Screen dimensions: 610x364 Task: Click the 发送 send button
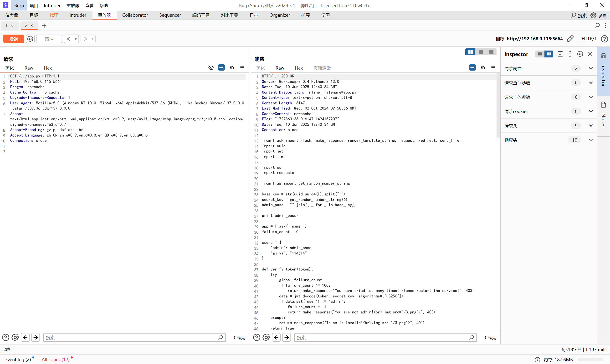(x=14, y=39)
